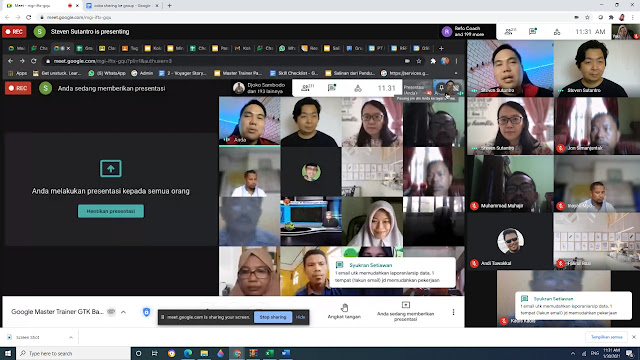Show hidden system tray icons chevron

(573, 353)
